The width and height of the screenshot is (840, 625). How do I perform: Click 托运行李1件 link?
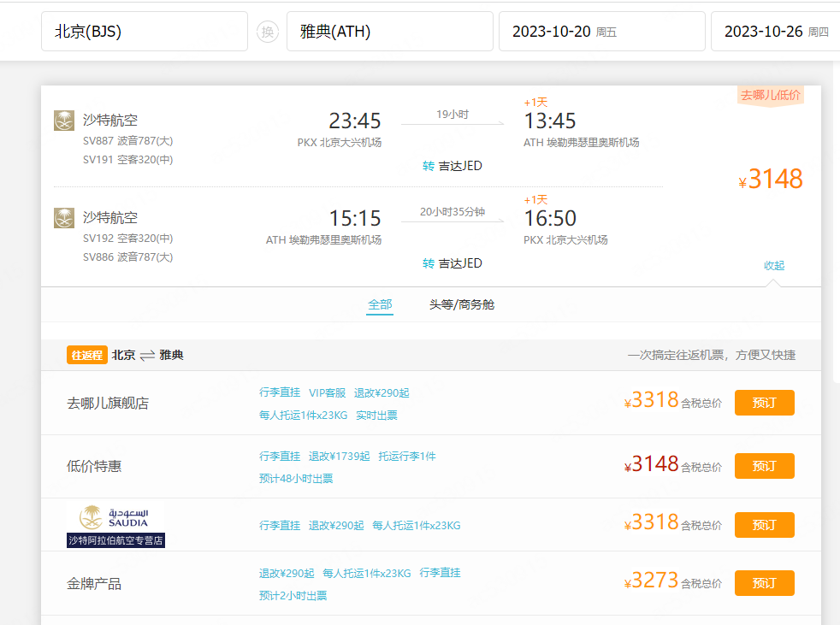point(407,457)
